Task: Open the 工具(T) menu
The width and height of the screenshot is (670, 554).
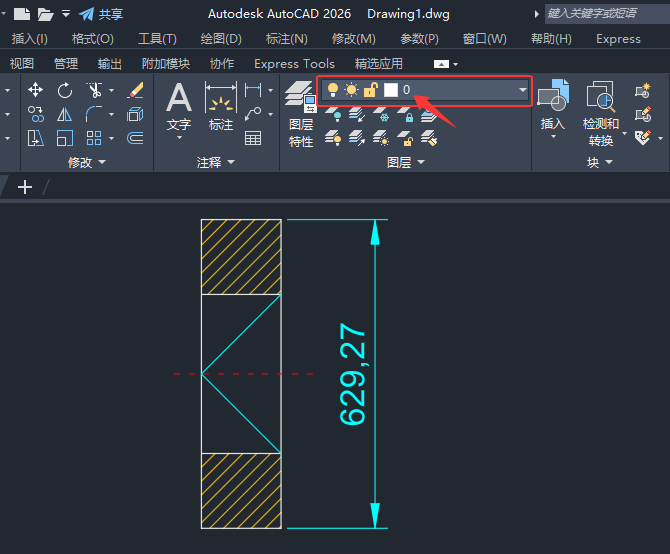Action: [157, 39]
